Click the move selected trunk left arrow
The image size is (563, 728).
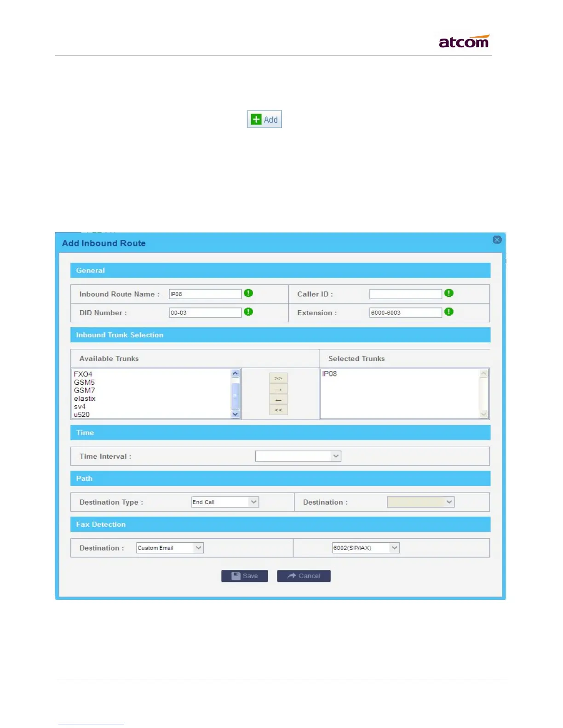278,399
